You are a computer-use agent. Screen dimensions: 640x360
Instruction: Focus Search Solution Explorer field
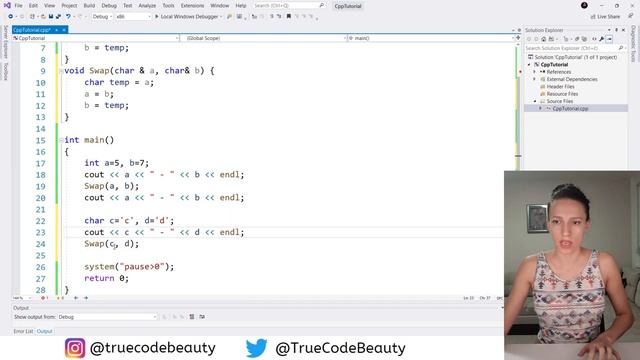tap(575, 48)
